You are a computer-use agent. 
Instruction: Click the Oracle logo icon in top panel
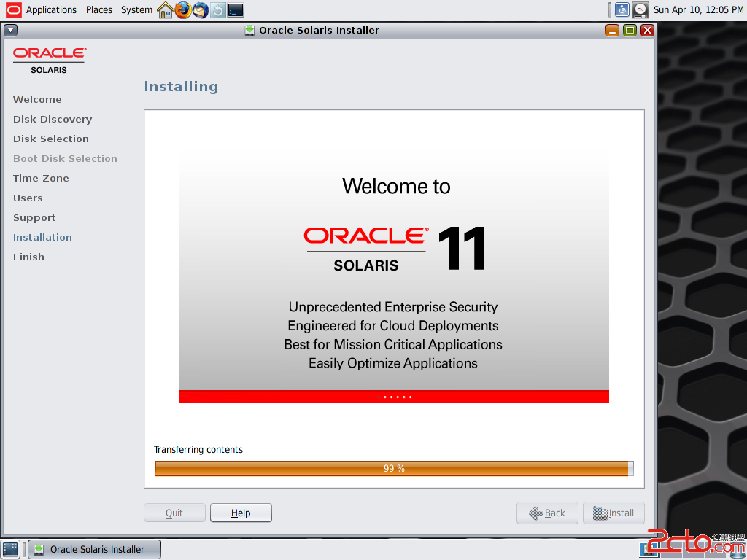pyautogui.click(x=13, y=9)
